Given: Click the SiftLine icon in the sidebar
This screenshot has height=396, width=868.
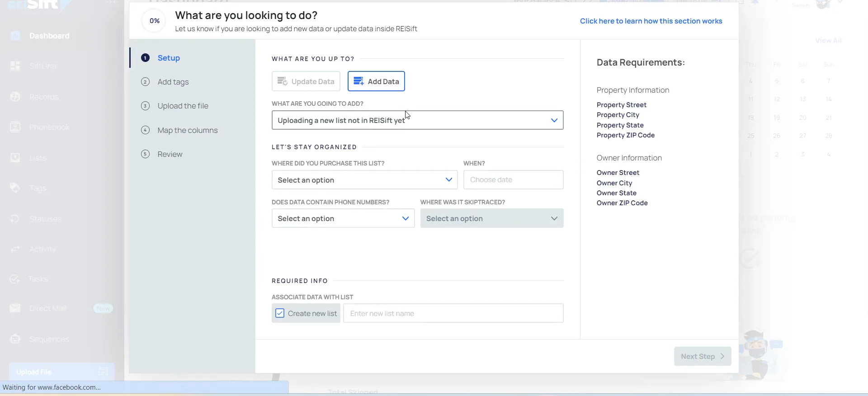Looking at the screenshot, I should (15, 66).
